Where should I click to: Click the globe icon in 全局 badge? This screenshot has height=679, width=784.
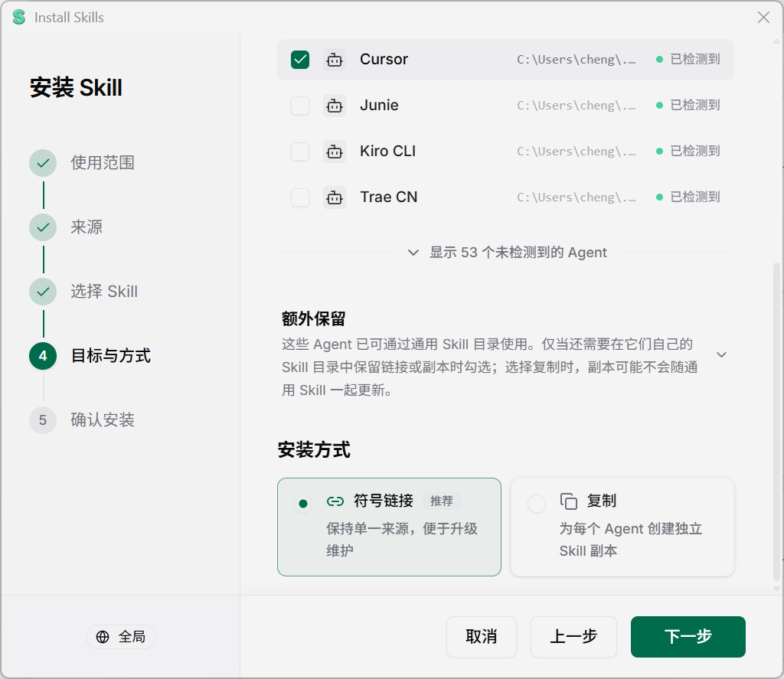click(x=103, y=636)
